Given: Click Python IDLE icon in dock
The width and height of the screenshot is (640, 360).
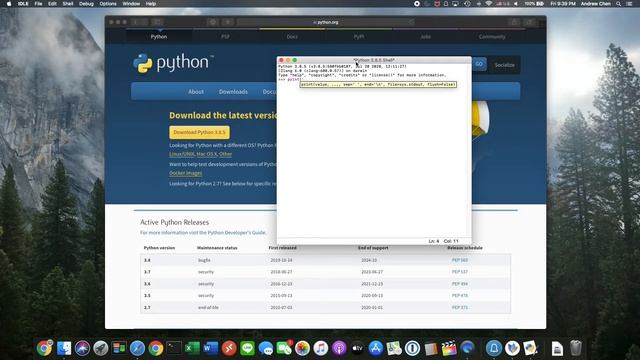Looking at the screenshot, I should click(531, 348).
